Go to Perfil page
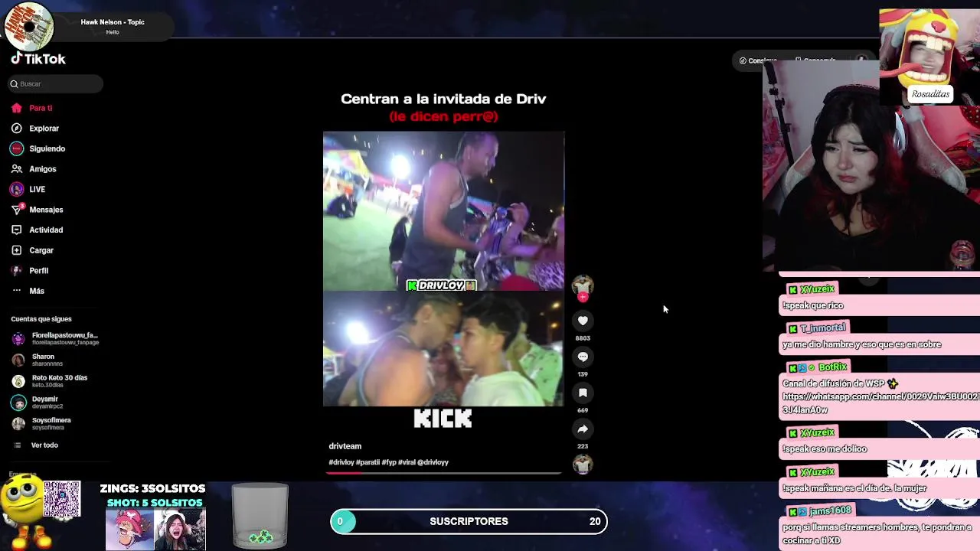The height and width of the screenshot is (551, 980). pyautogui.click(x=38, y=270)
